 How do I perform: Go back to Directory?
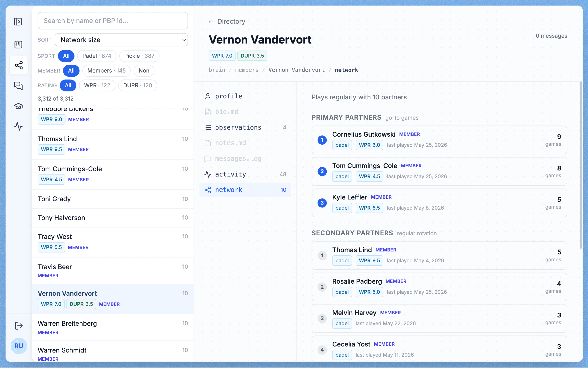click(227, 22)
